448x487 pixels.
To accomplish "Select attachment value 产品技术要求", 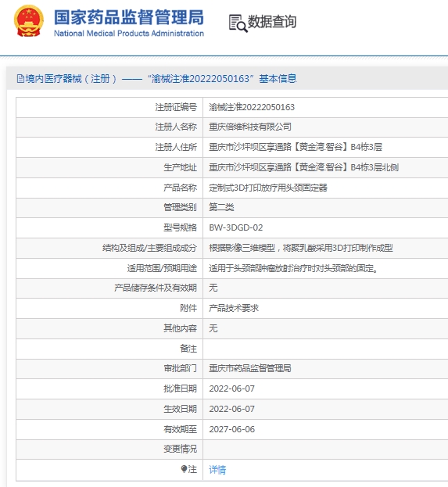I will tap(234, 308).
